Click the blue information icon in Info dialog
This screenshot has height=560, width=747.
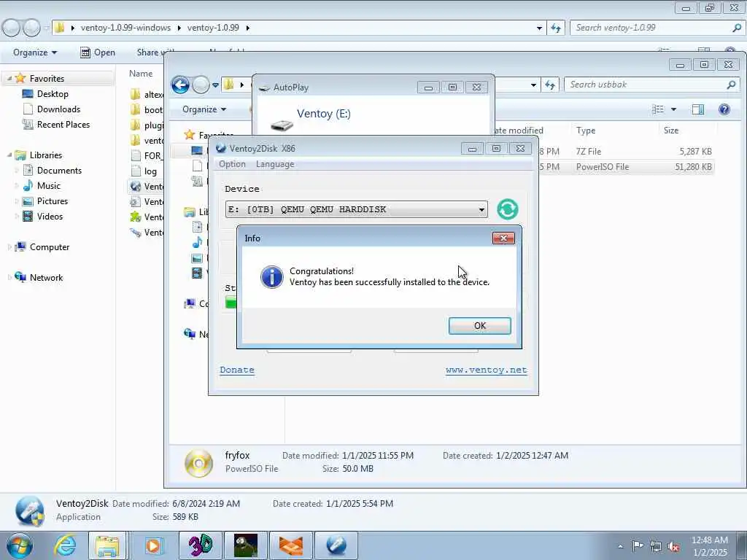tap(272, 276)
